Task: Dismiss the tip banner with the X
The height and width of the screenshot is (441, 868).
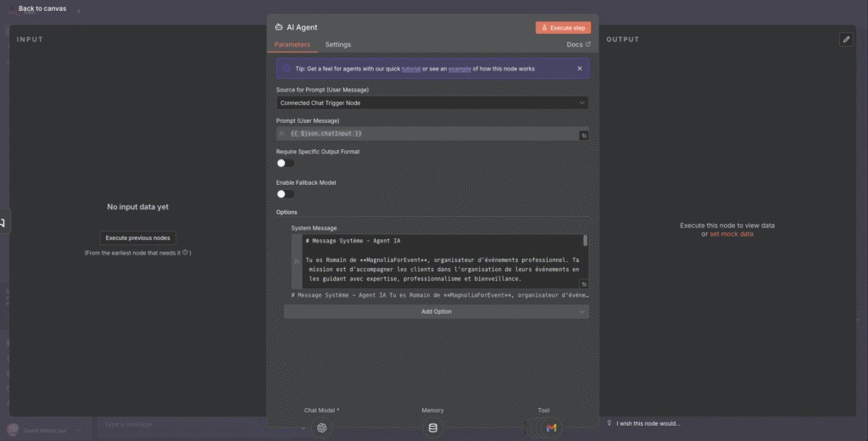Action: 580,69
